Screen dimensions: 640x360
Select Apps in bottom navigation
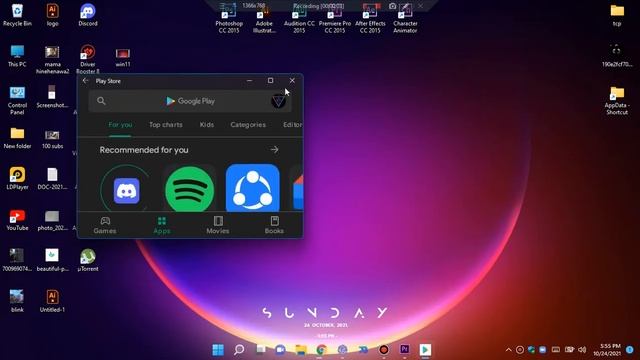coord(162,225)
